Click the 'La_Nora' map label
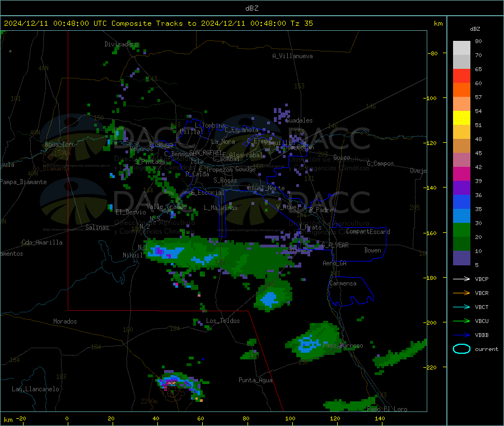Image resolution: width=504 pixels, height=426 pixels. coord(223,142)
